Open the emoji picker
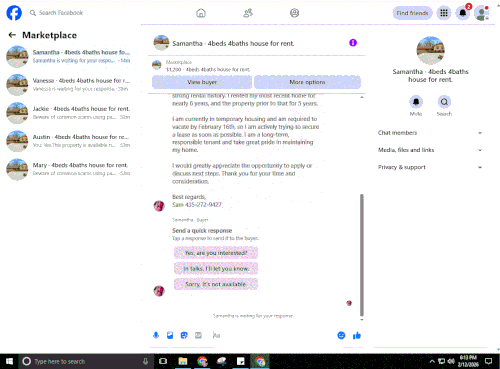The image size is (500, 369). click(x=341, y=335)
